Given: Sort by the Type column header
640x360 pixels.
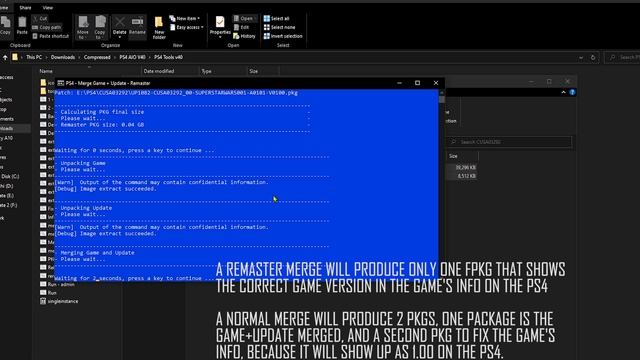Looking at the screenshot, I should (207, 71).
